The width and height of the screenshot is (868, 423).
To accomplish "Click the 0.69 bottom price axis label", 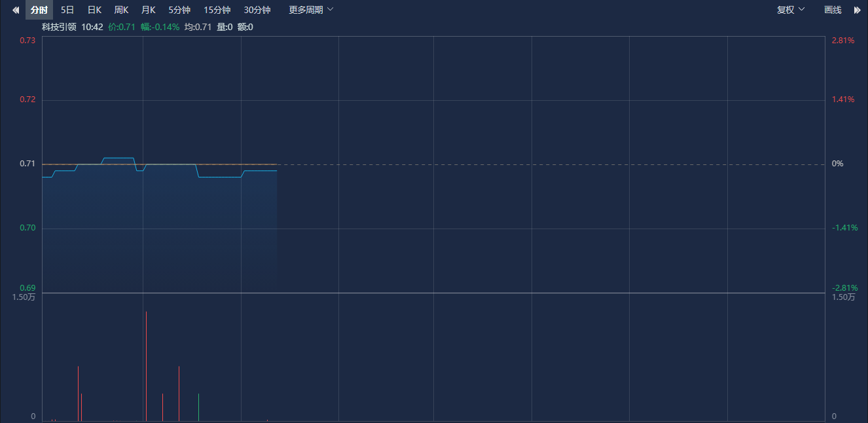I will [27, 288].
